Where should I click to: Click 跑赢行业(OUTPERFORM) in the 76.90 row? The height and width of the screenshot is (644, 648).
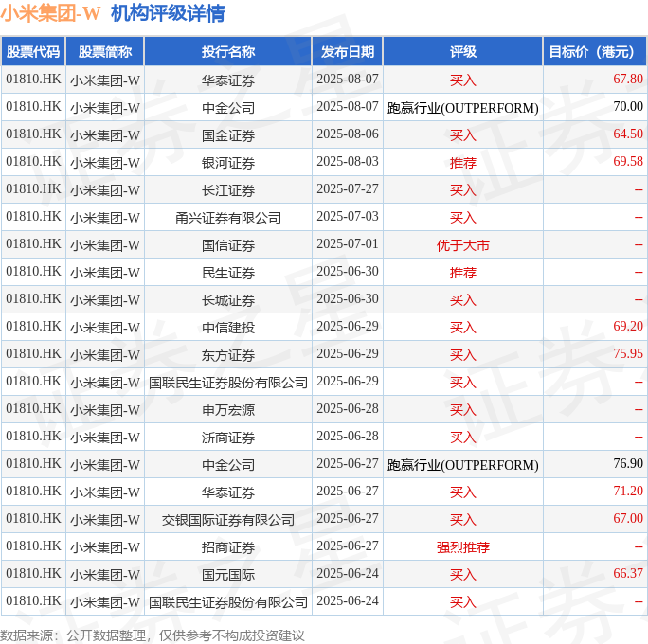click(x=463, y=465)
